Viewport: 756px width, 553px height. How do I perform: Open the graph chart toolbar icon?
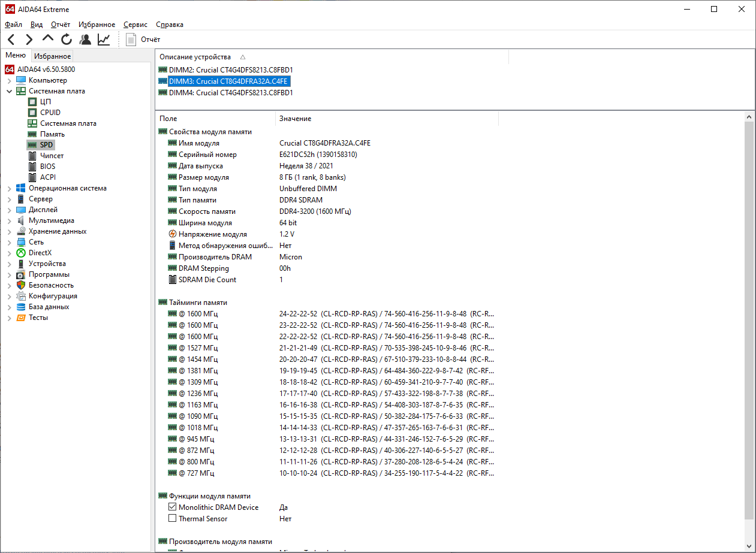[104, 40]
